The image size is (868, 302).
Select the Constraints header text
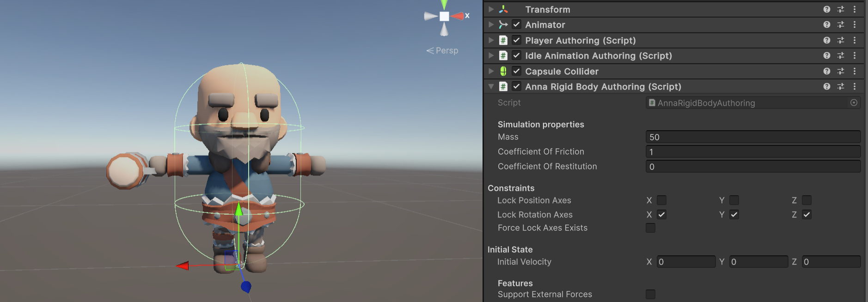(511, 188)
